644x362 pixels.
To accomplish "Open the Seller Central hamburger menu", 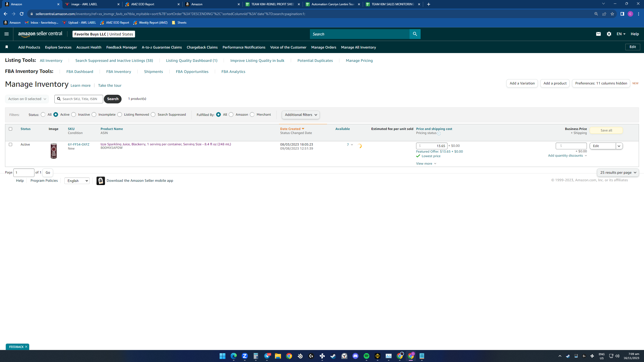I will click(x=7, y=34).
